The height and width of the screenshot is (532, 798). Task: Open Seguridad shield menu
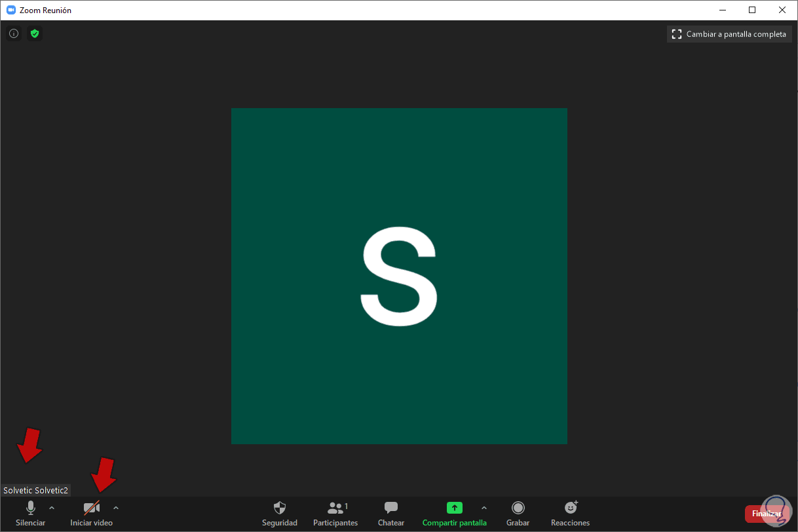coord(280,514)
